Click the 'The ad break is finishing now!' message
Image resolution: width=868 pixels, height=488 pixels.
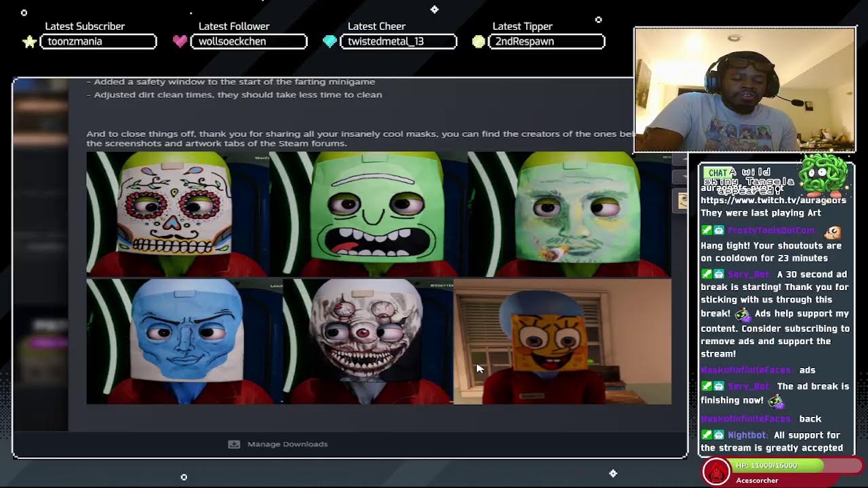click(775, 393)
